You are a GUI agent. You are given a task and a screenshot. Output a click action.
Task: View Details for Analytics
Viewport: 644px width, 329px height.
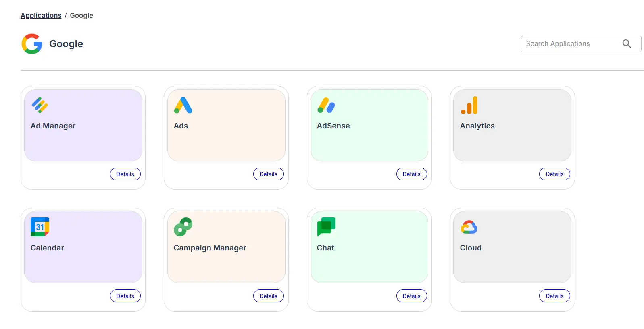click(x=554, y=174)
